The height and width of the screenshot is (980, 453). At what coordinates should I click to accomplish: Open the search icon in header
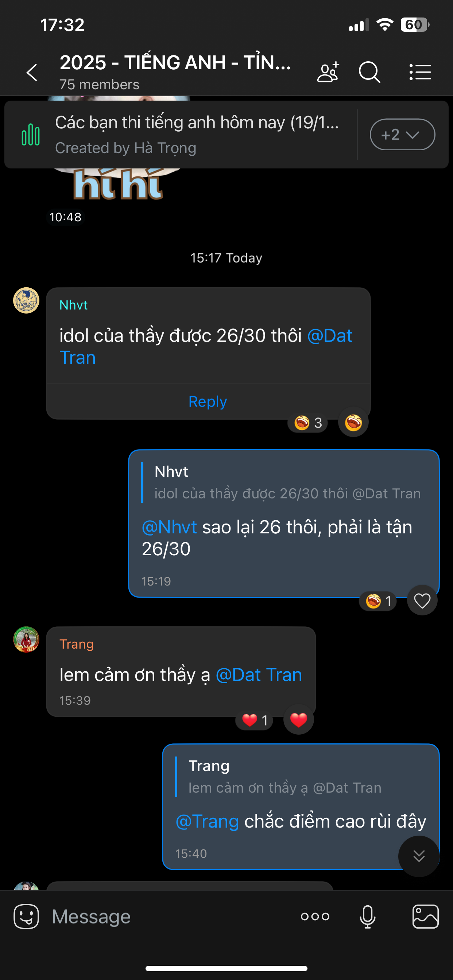(x=369, y=72)
